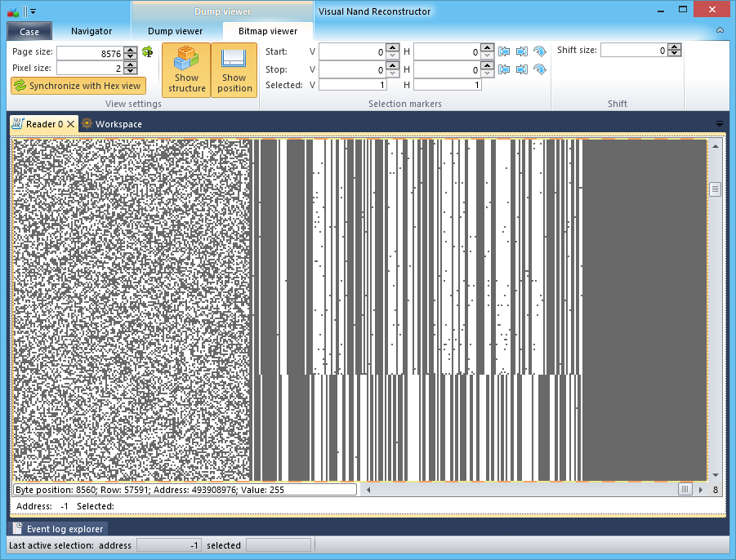Increase Stop V value spinner
This screenshot has height=560, width=736.
point(393,65)
